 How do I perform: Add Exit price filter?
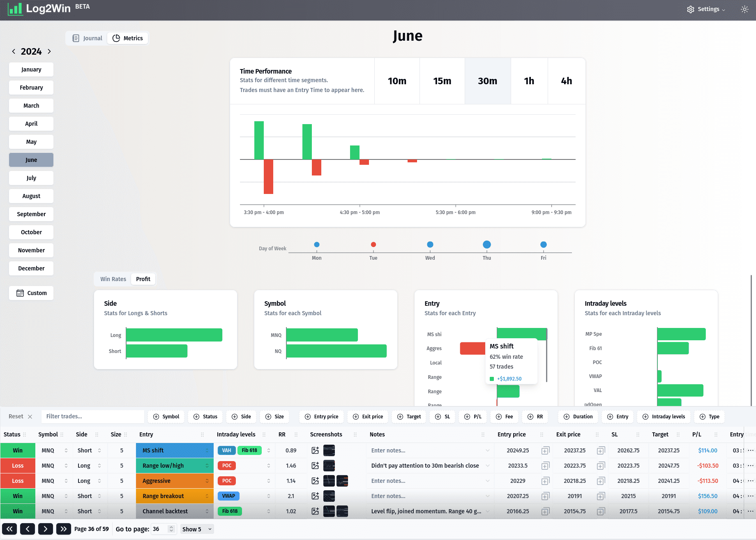click(x=368, y=417)
